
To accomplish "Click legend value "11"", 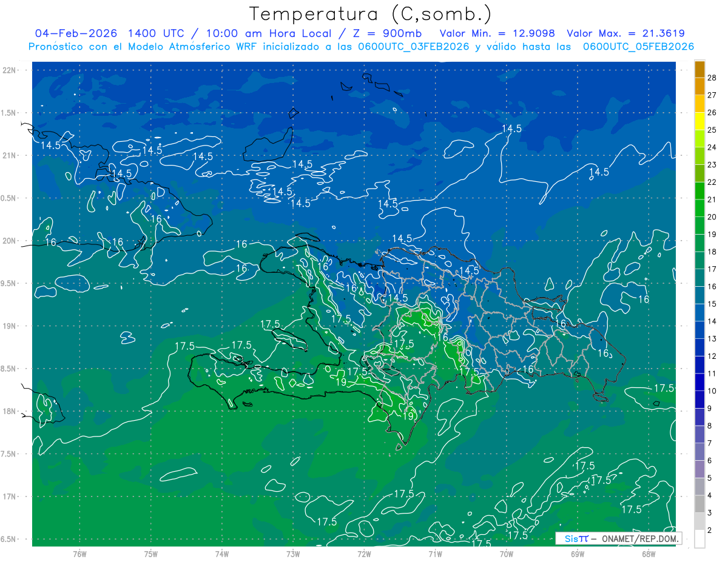I will (712, 373).
